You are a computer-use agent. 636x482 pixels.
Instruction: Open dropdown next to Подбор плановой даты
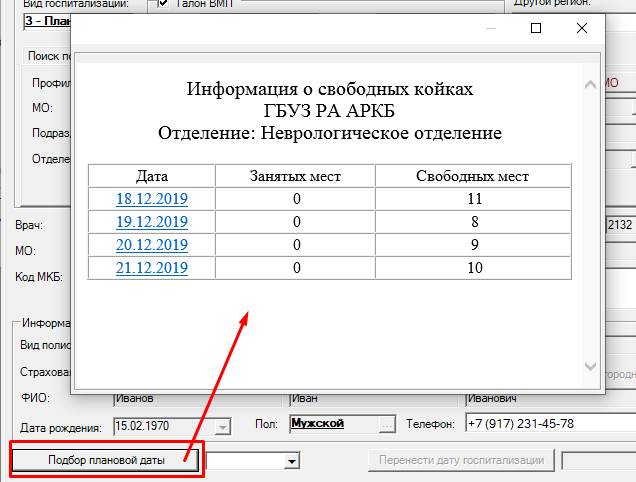click(291, 461)
